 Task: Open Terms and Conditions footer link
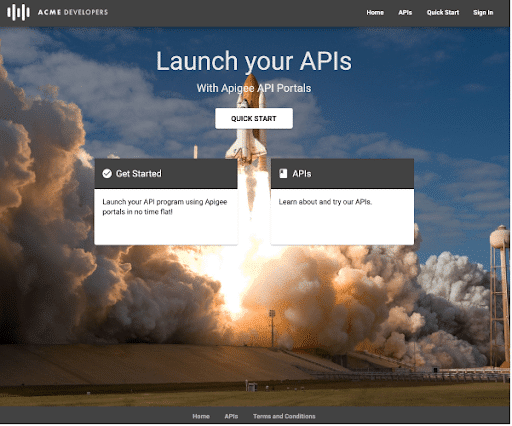(284, 416)
